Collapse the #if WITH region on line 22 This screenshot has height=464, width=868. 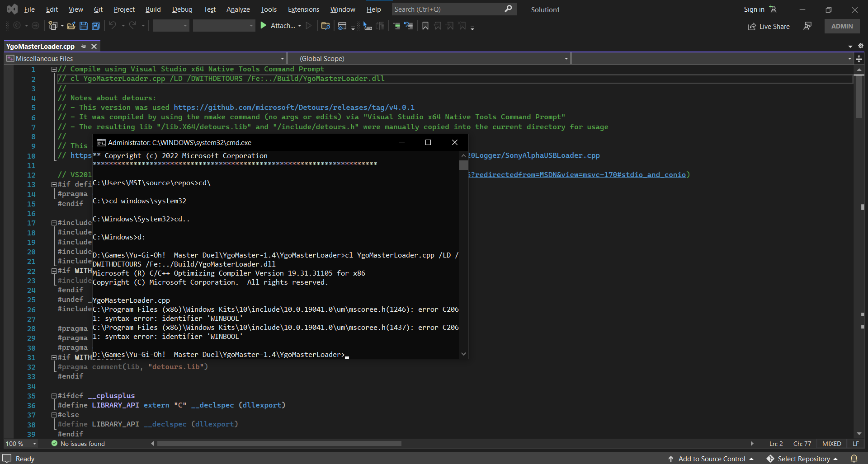pos(53,271)
